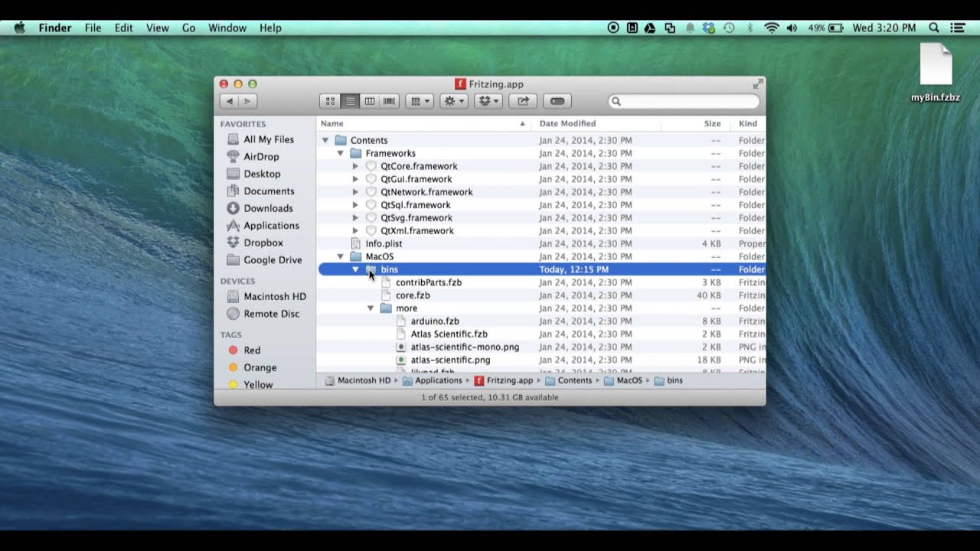The image size is (980, 551).
Task: Sort by the Kind column header
Action: 748,123
